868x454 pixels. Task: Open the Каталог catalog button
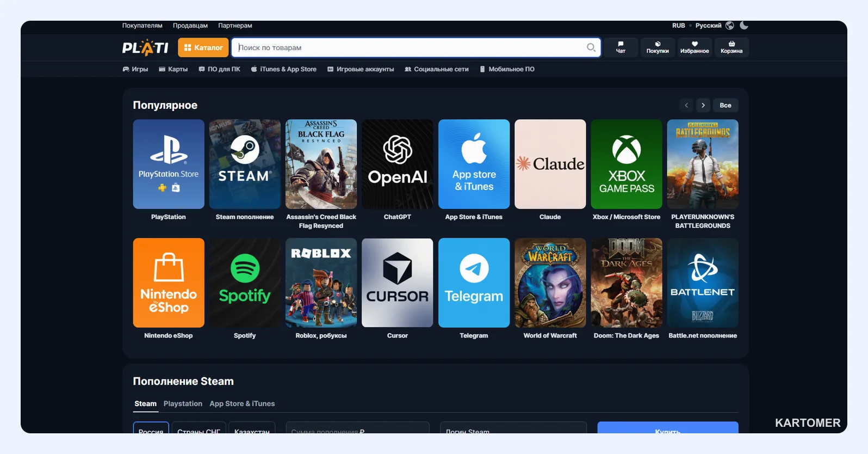203,47
